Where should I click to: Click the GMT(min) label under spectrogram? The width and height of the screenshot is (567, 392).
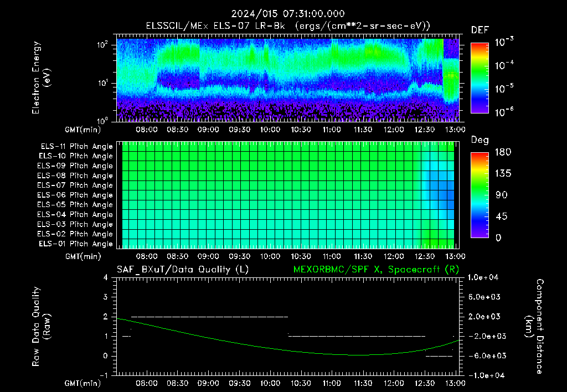pos(83,130)
